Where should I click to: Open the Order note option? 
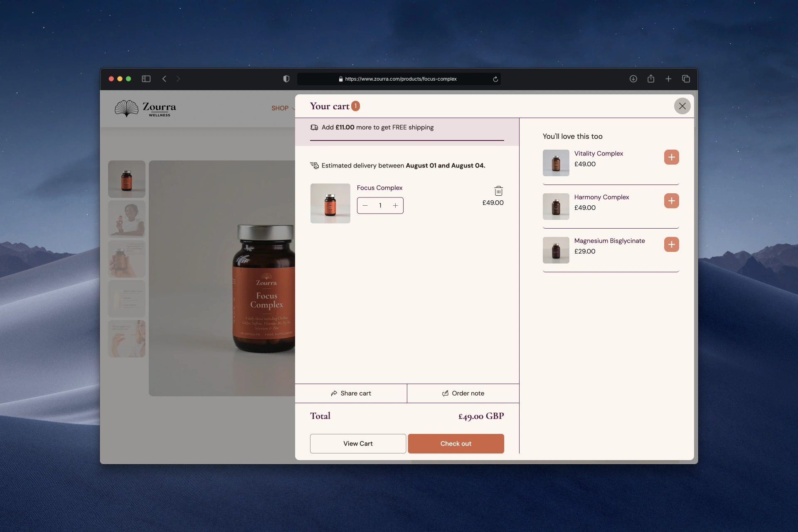pyautogui.click(x=463, y=393)
